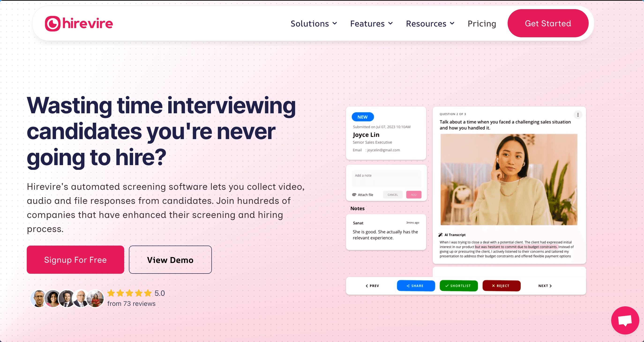Expand the Solutions dropdown menu
Screen dimensions: 644x342
click(x=314, y=23)
